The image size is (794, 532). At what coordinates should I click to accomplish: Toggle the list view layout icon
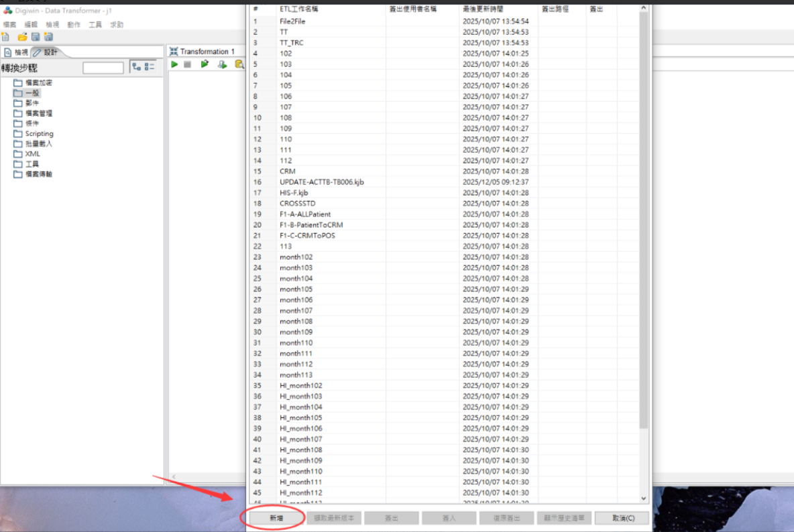pos(150,66)
